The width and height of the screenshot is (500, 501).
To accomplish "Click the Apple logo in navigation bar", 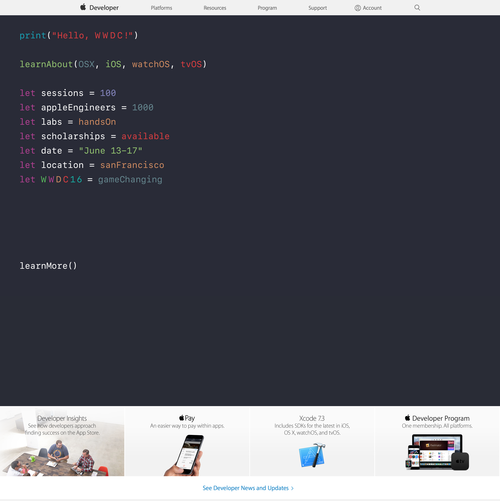I will point(83,7).
